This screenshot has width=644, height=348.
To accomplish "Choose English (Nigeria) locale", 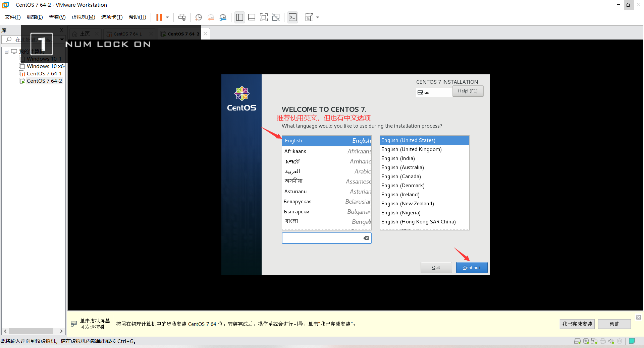I will pos(424,213).
